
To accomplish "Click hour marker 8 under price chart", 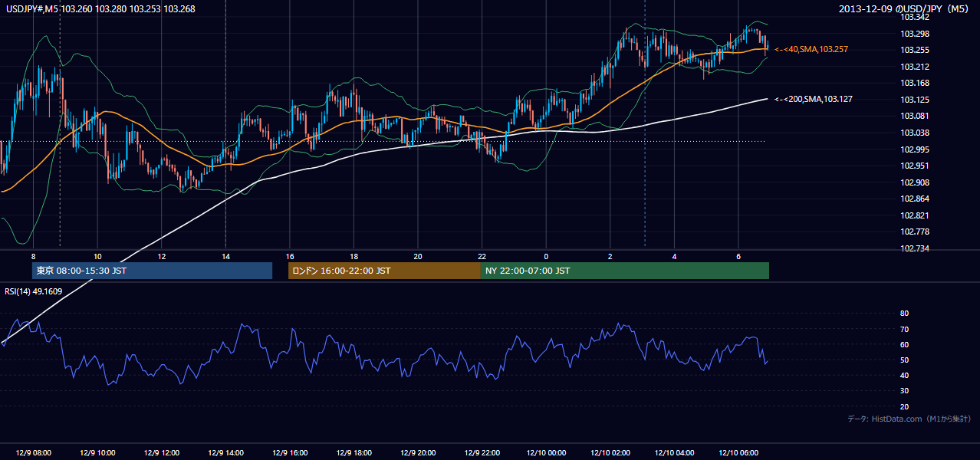I will click(x=33, y=256).
